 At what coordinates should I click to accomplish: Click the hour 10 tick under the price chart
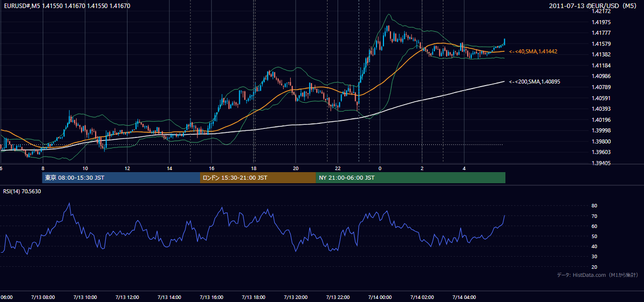(85, 168)
